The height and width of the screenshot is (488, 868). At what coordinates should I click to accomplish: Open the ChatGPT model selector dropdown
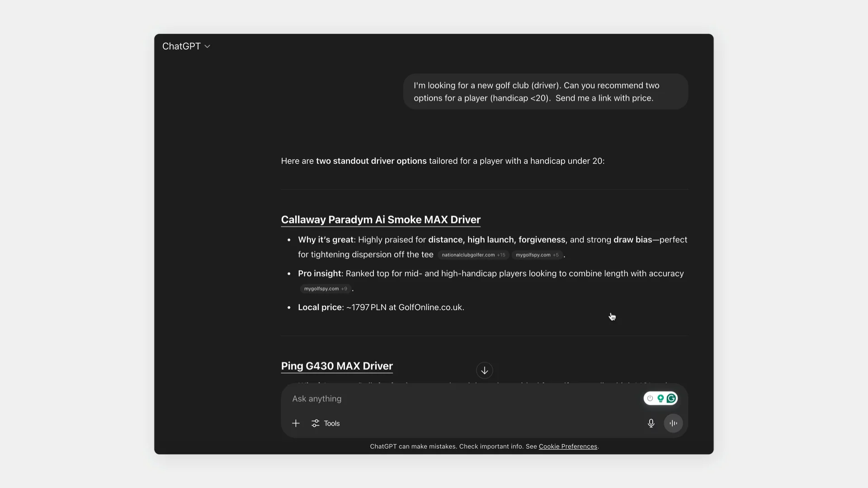pyautogui.click(x=186, y=47)
